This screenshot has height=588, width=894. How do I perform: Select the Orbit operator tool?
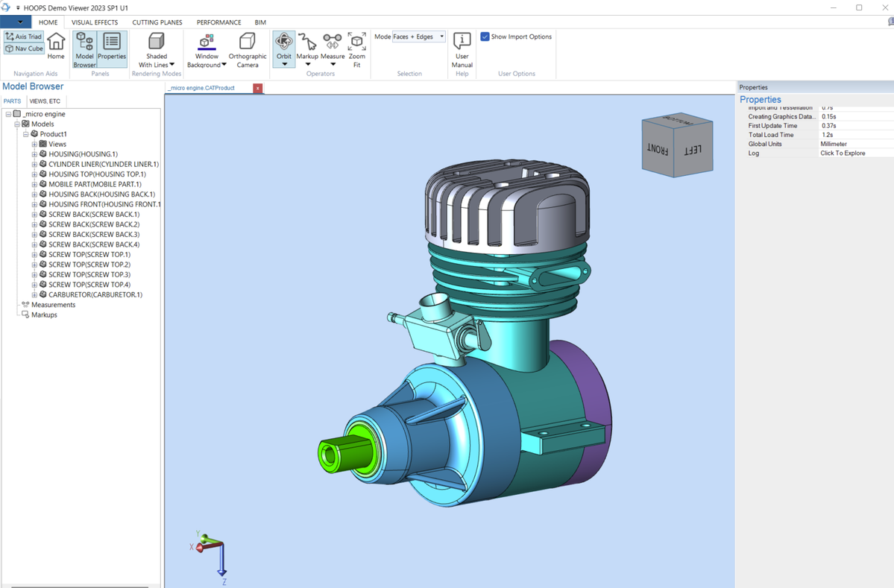pos(283,45)
